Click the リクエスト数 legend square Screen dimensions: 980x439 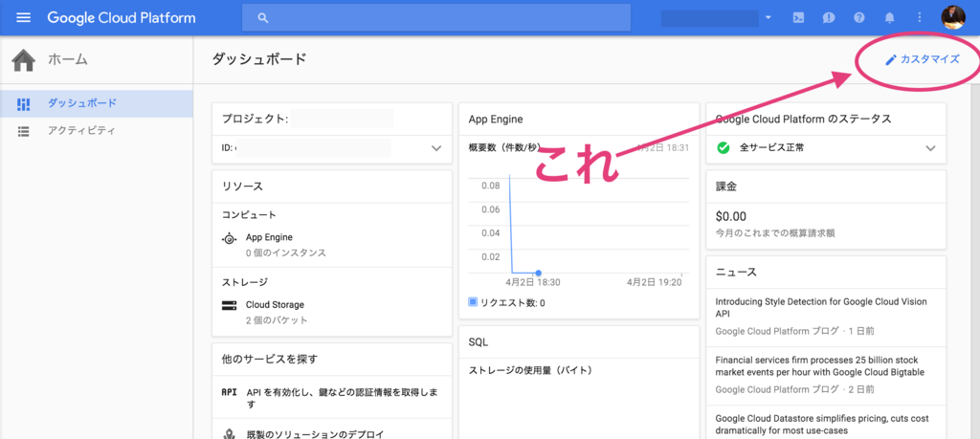473,303
